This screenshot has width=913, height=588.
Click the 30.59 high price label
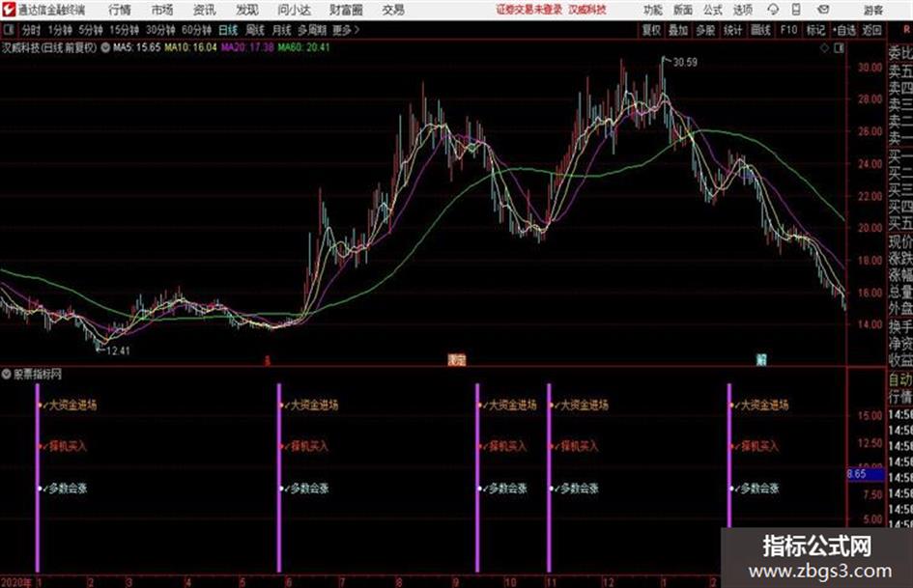[x=685, y=63]
